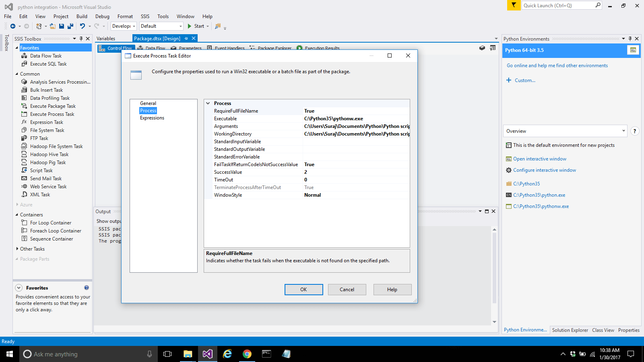
Task: Open the Overview dropdown in Python Environments
Action: click(x=623, y=131)
